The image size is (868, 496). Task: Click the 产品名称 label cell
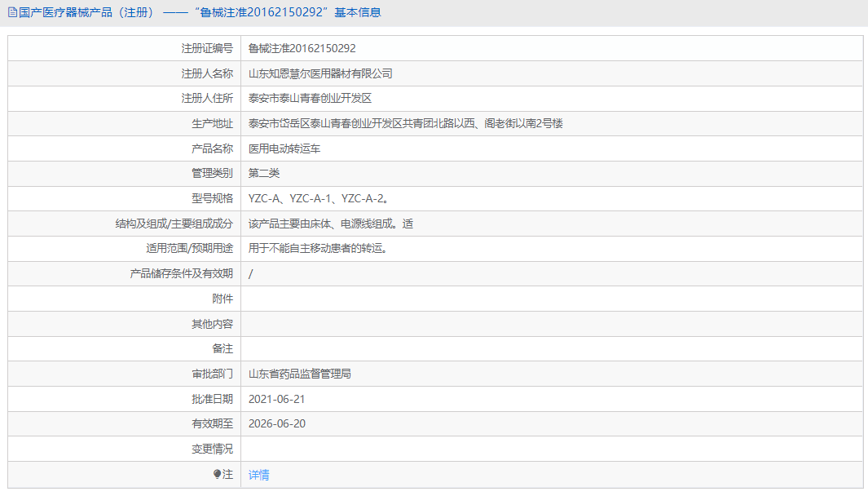pos(211,148)
